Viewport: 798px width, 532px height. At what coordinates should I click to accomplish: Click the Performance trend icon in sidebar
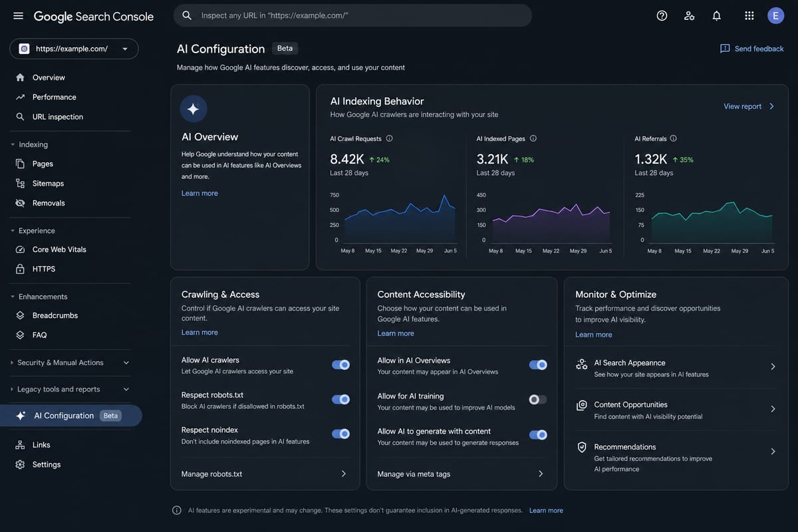(20, 97)
